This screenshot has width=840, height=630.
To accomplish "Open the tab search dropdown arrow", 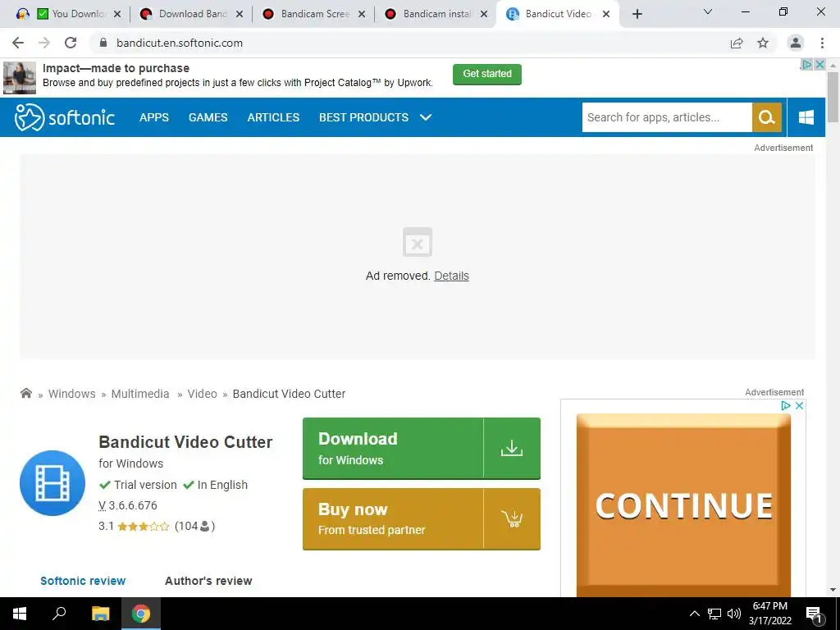I will click(x=708, y=11).
